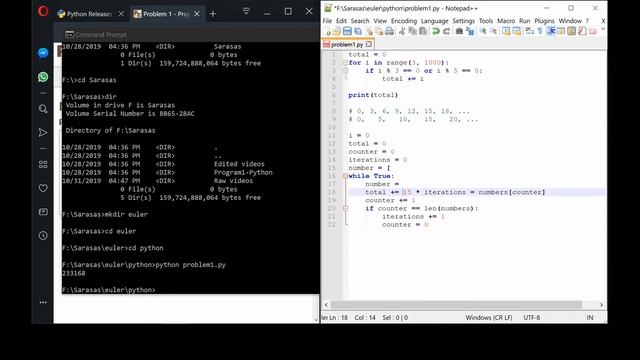Toggle the Indent Guide toolbar icon
The image size is (640, 360).
[x=551, y=31]
